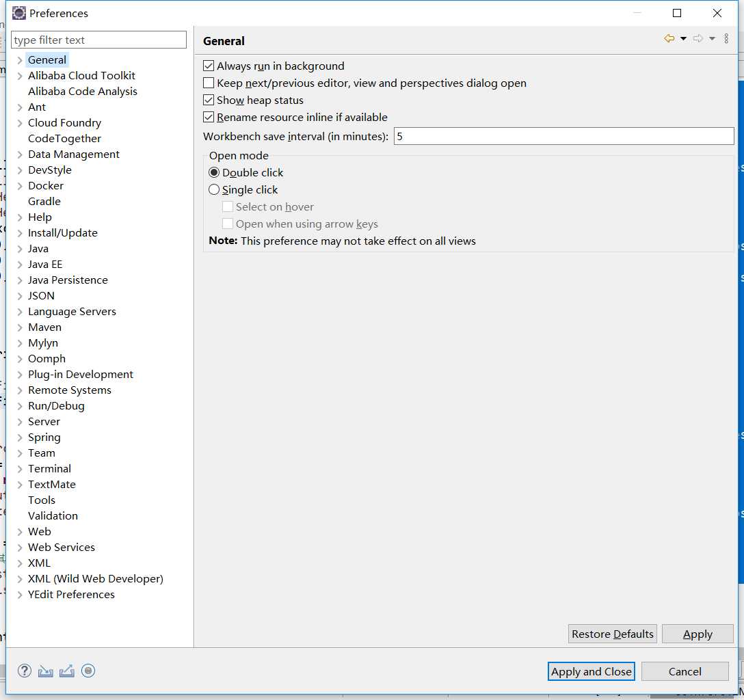Viewport: 744px width, 700px height.
Task: Select the Single click radio button
Action: tap(214, 189)
